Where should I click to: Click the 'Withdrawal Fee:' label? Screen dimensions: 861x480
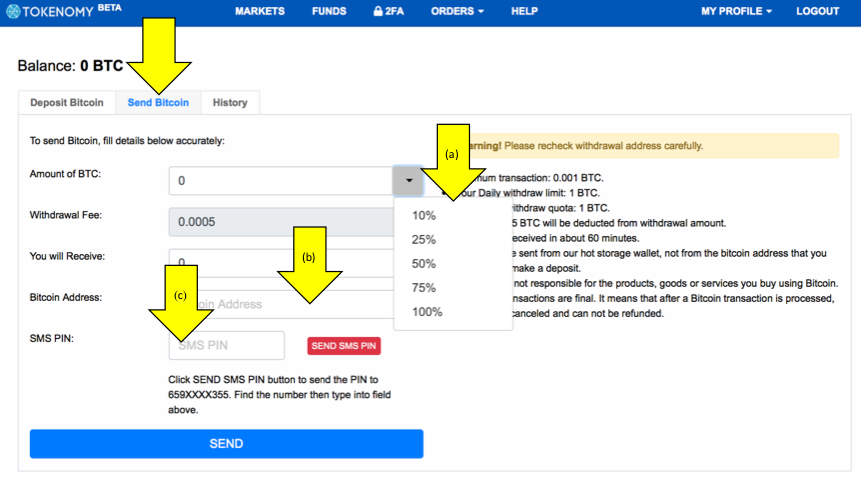coord(66,215)
